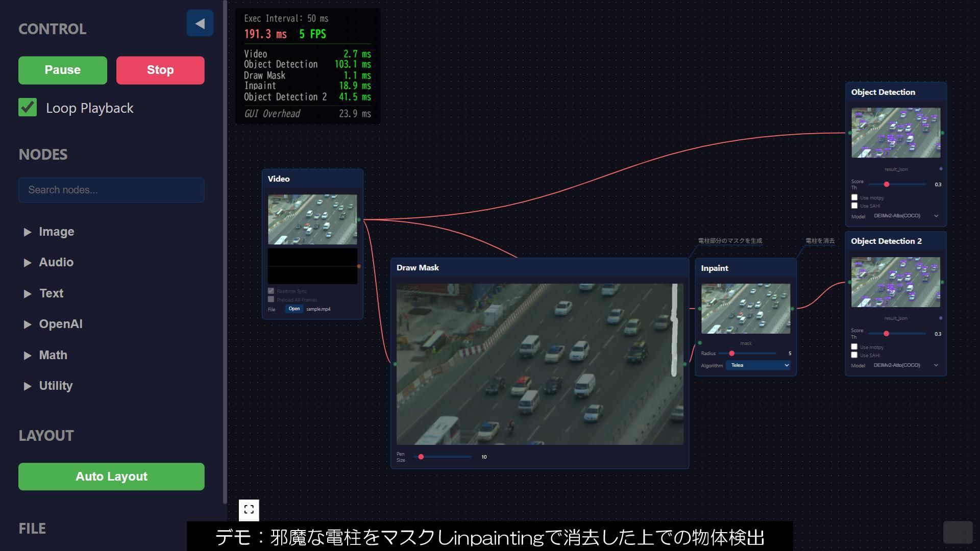Viewport: 980px width, 551px height.
Task: Open the Object Detection Model dropdown
Action: coord(905,216)
